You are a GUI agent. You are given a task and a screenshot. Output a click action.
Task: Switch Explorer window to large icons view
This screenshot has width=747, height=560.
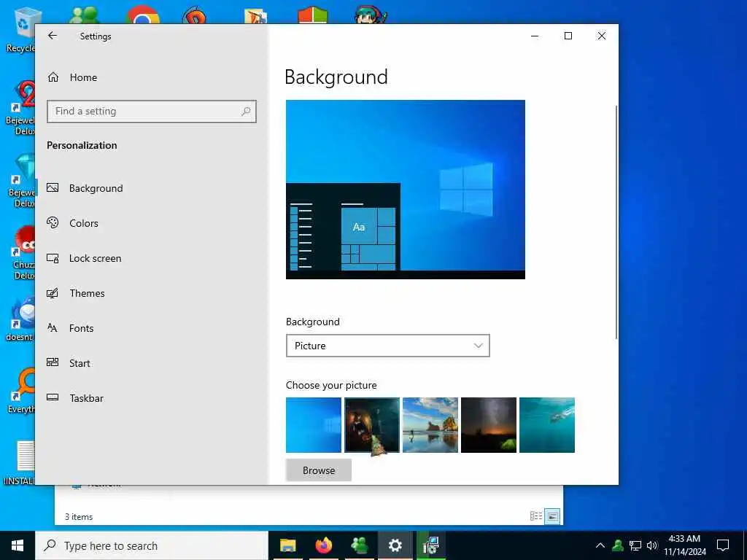pos(552,516)
